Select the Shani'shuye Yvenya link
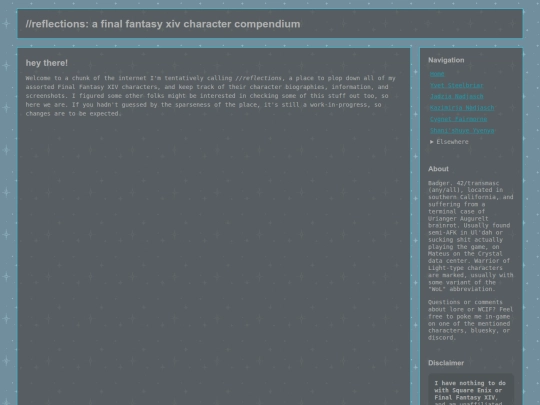Screen dimensions: 540x405 click(462, 131)
